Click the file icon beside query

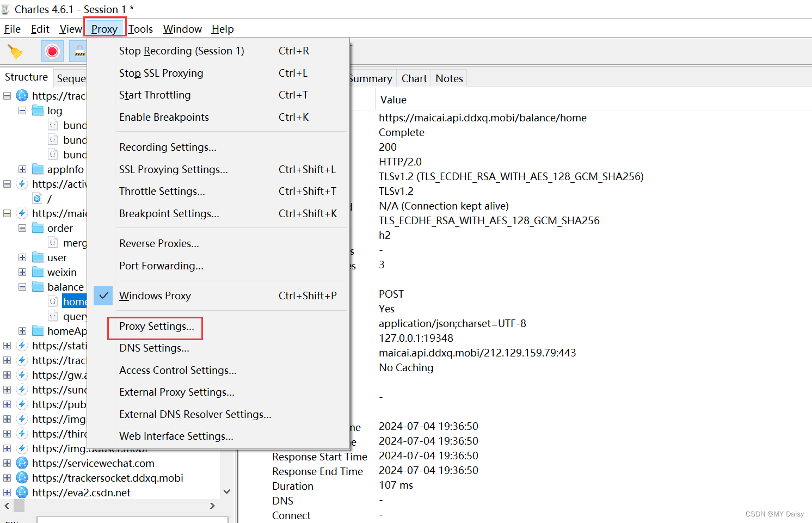pos(53,316)
